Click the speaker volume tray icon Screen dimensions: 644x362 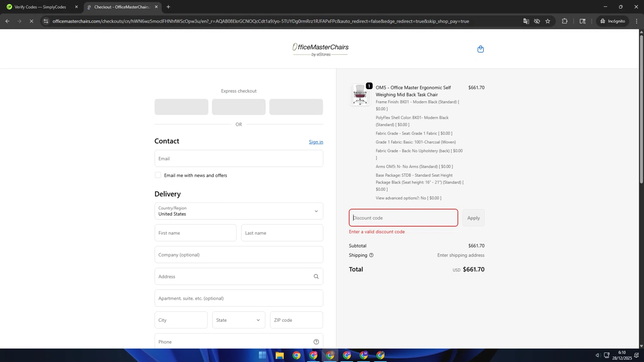click(597, 355)
